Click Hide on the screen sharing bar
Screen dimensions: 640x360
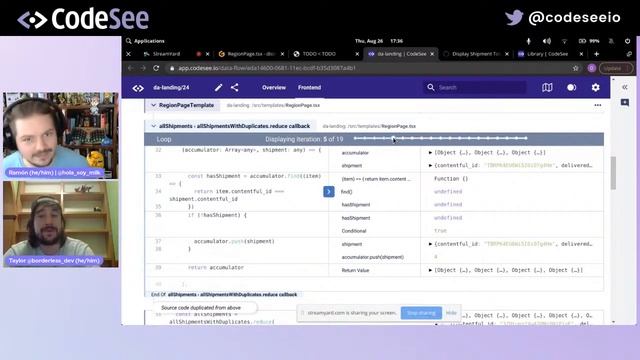pyautogui.click(x=451, y=313)
